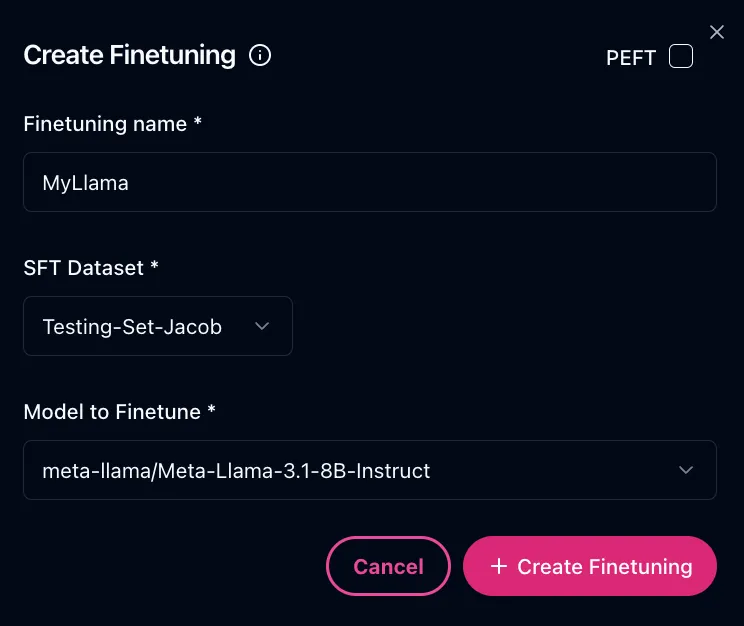Viewport: 744px width, 626px height.
Task: Click the PEFT label text
Action: click(x=630, y=58)
